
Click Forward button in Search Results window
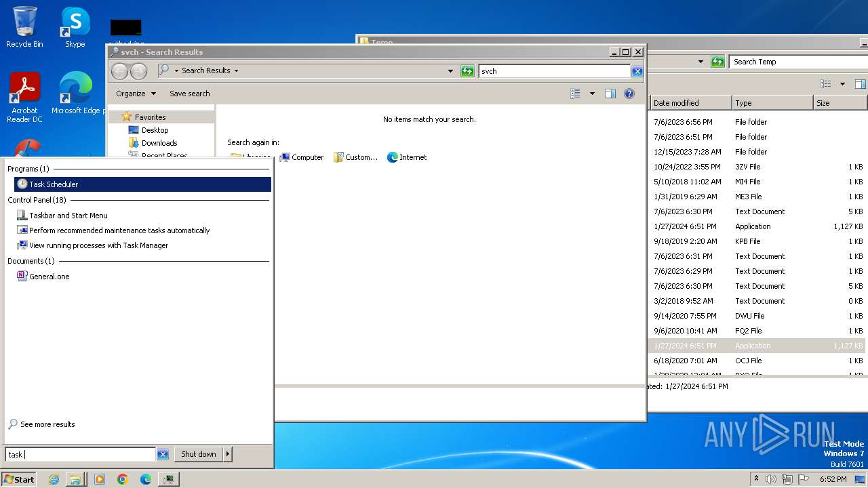138,70
